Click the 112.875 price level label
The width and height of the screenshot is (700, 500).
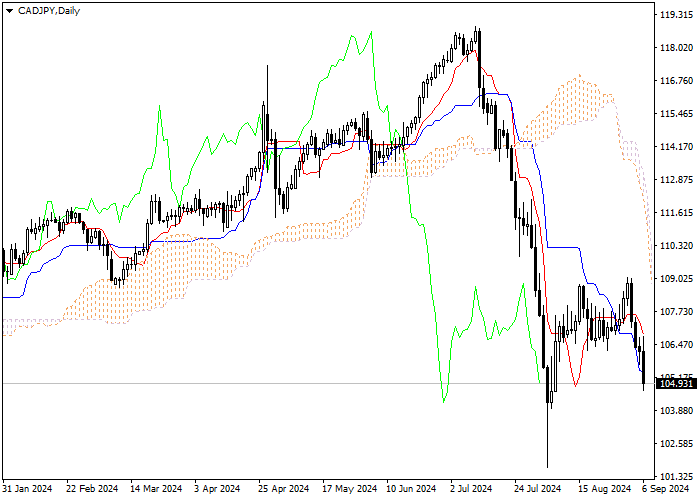[676, 180]
